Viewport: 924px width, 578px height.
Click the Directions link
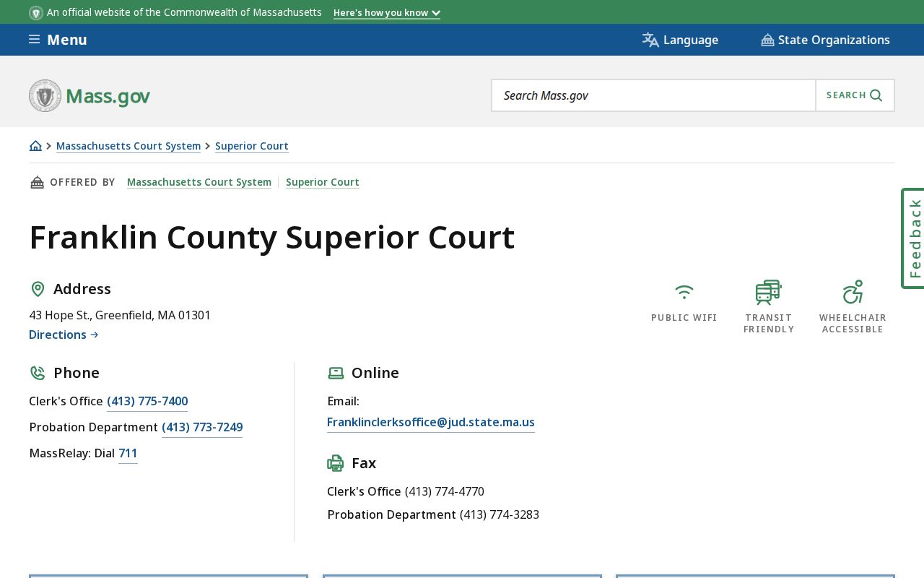click(x=64, y=335)
